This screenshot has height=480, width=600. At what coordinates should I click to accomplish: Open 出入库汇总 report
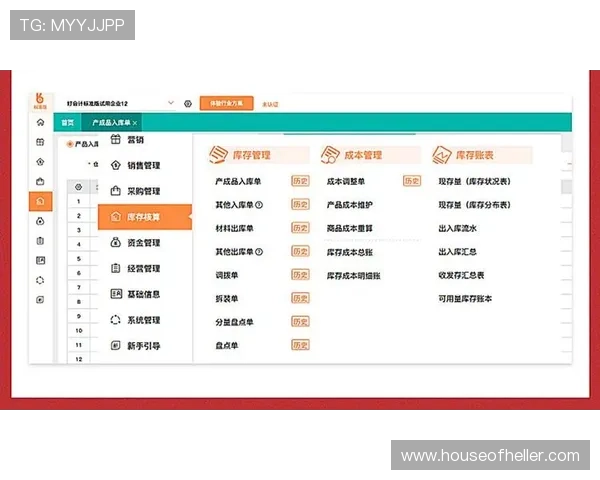(457, 251)
